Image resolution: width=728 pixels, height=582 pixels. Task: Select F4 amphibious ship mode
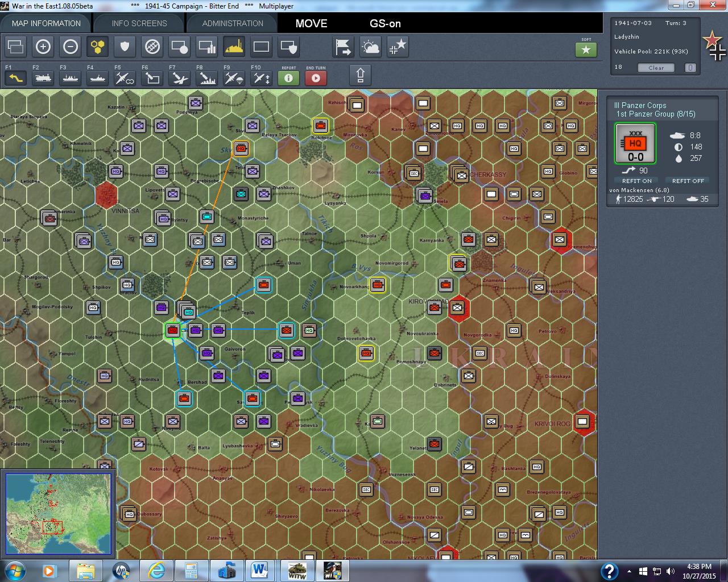pyautogui.click(x=98, y=78)
